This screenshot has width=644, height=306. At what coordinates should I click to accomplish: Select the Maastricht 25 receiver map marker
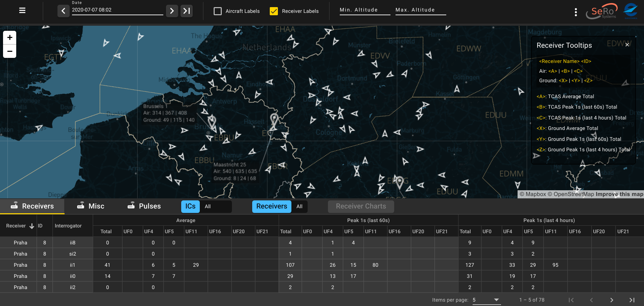274,119
